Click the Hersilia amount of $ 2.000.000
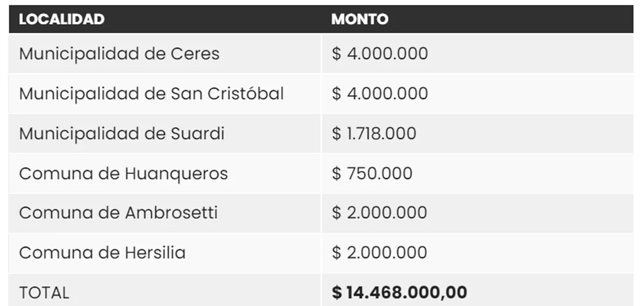 click(380, 253)
